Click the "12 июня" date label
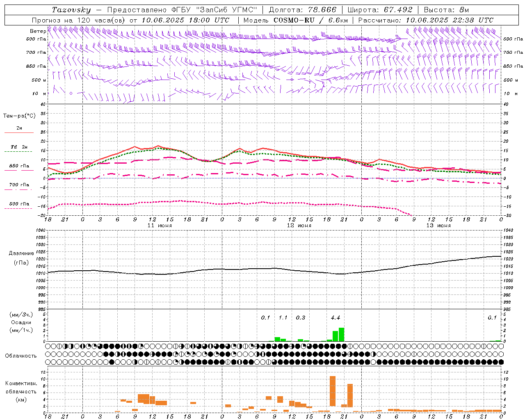Viewport: 525px width, 420px height. [x=299, y=226]
